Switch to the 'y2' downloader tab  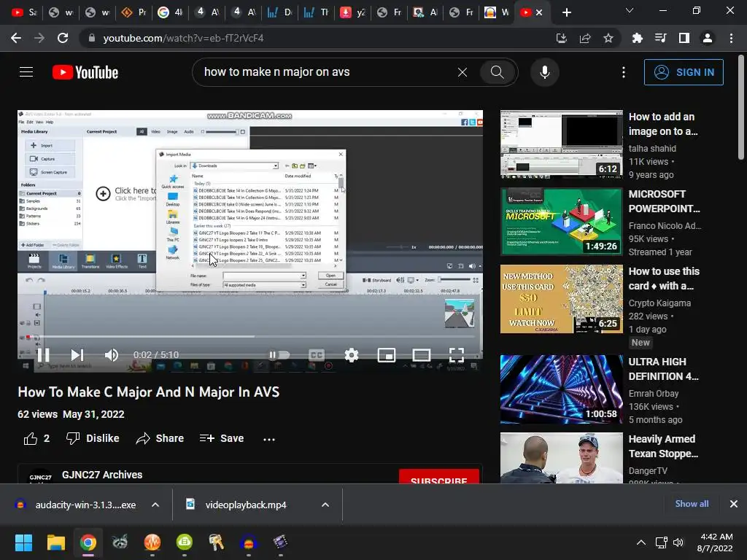click(x=352, y=12)
